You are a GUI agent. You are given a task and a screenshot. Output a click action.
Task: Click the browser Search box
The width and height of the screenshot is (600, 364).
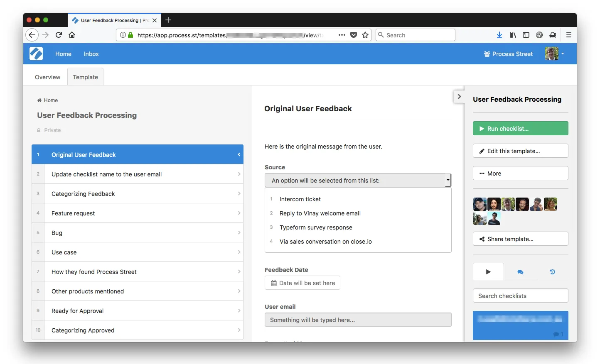click(x=416, y=35)
